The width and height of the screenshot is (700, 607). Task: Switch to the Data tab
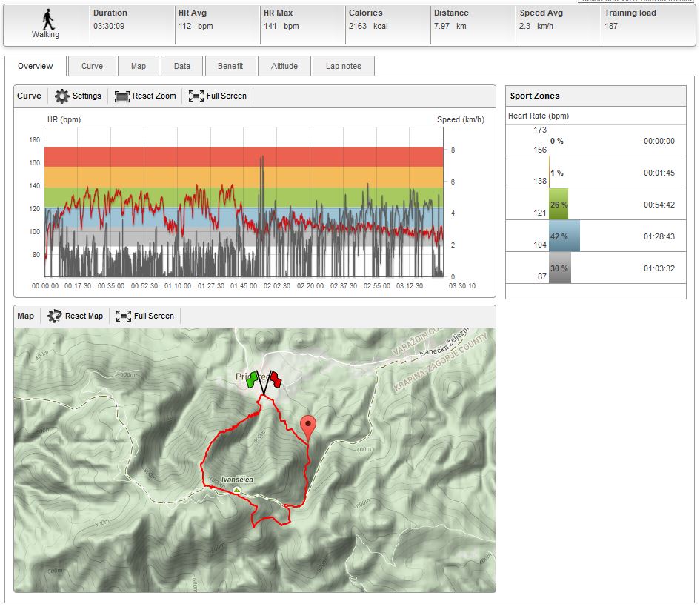click(x=182, y=66)
